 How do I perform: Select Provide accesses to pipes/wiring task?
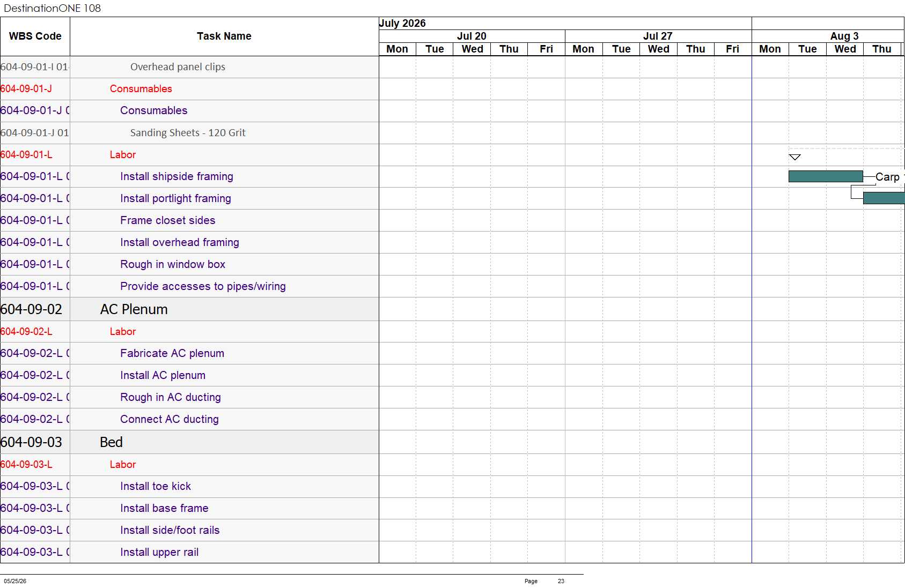[203, 286]
